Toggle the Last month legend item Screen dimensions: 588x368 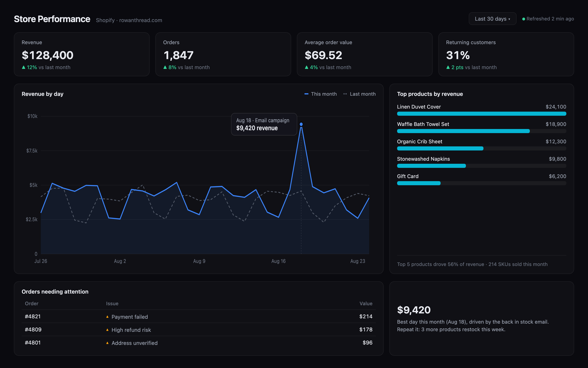coord(359,94)
